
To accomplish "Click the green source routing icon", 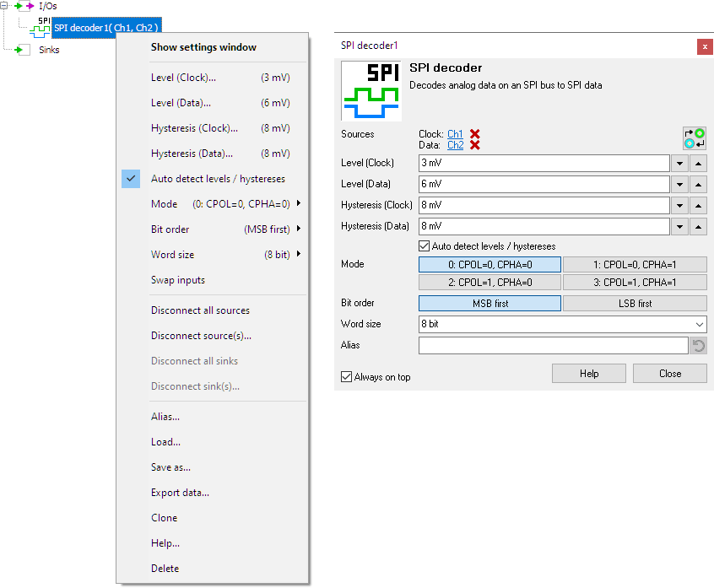I will (x=695, y=137).
